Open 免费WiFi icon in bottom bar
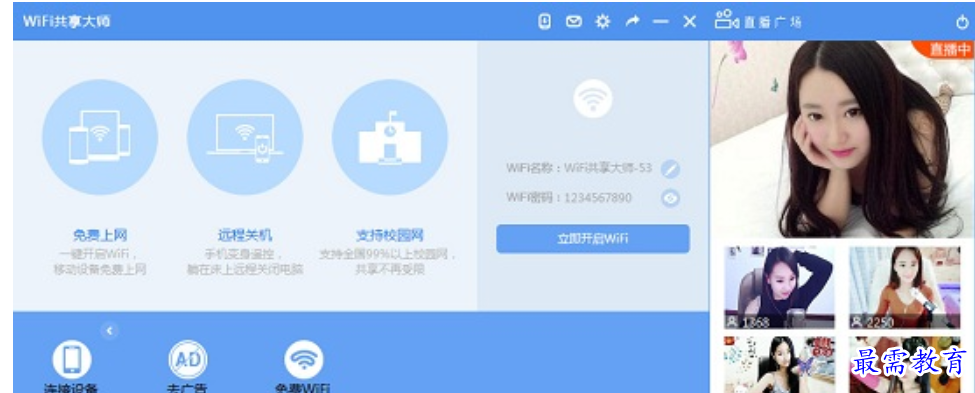Image resolution: width=975 pixels, height=393 pixels. tap(303, 359)
